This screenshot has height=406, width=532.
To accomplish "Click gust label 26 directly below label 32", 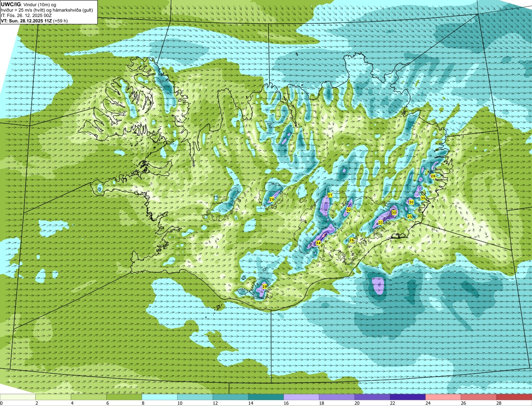I will (351, 240).
